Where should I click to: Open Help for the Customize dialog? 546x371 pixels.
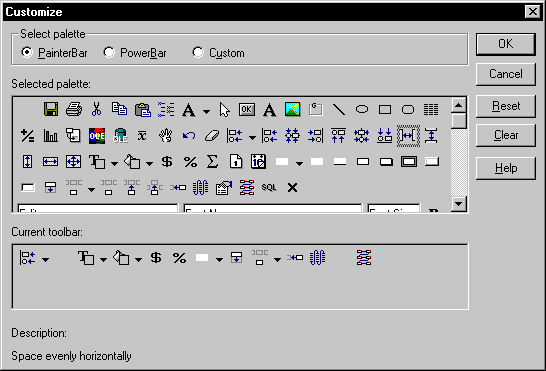506,168
